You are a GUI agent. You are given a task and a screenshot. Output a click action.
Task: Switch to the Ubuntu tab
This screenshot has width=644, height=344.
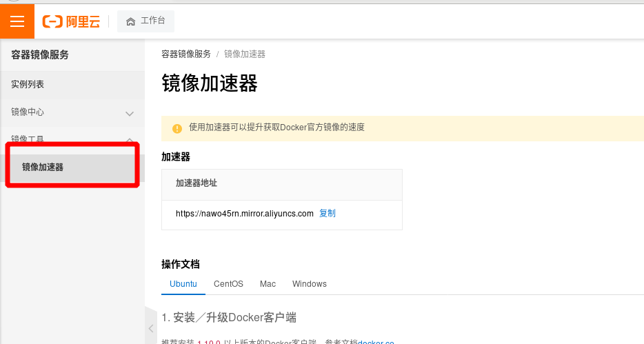(x=183, y=284)
